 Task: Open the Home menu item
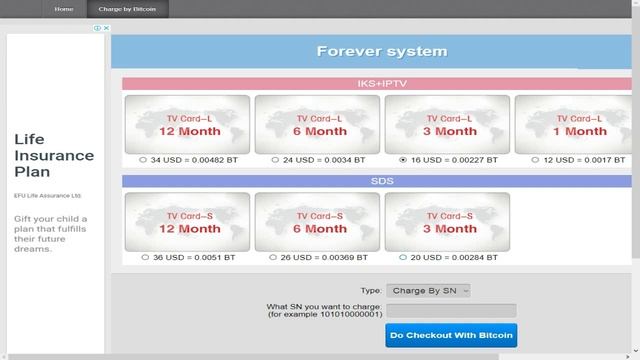(x=64, y=9)
